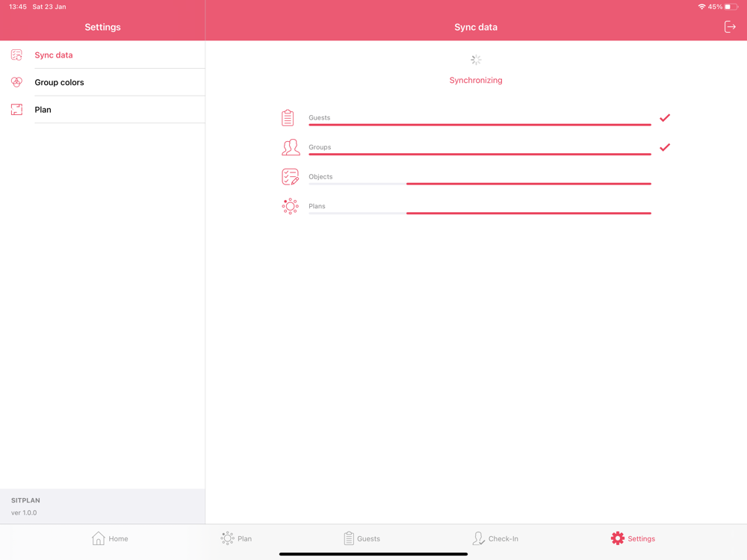Click the Sync data header title
Viewport: 747px width, 560px height.
click(x=476, y=27)
